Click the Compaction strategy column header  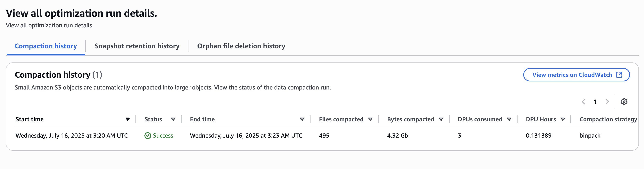(608, 119)
